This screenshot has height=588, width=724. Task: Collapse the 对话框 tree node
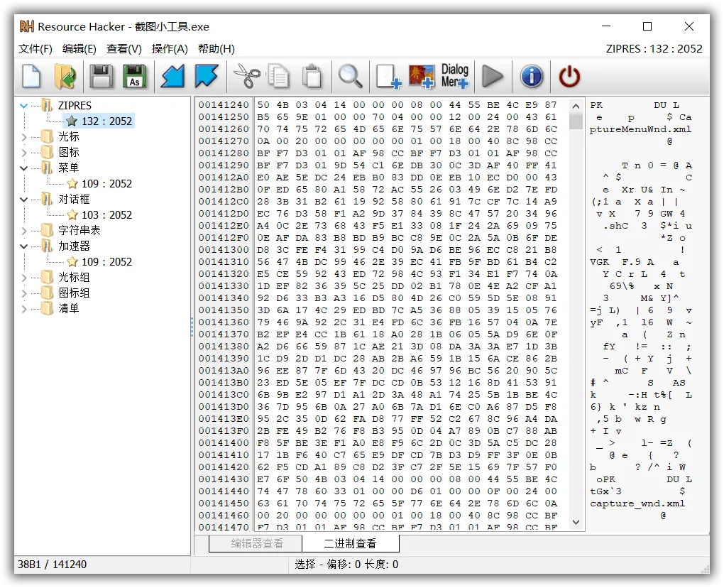click(x=23, y=199)
